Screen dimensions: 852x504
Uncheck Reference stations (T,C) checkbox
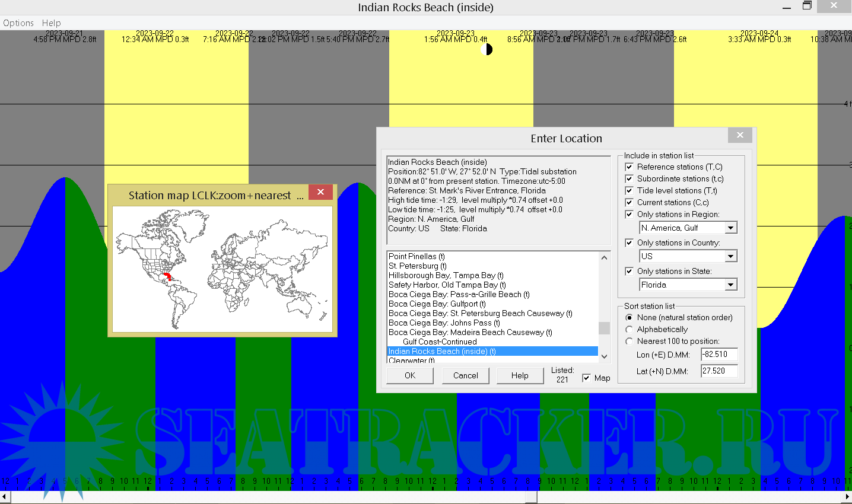pos(630,167)
